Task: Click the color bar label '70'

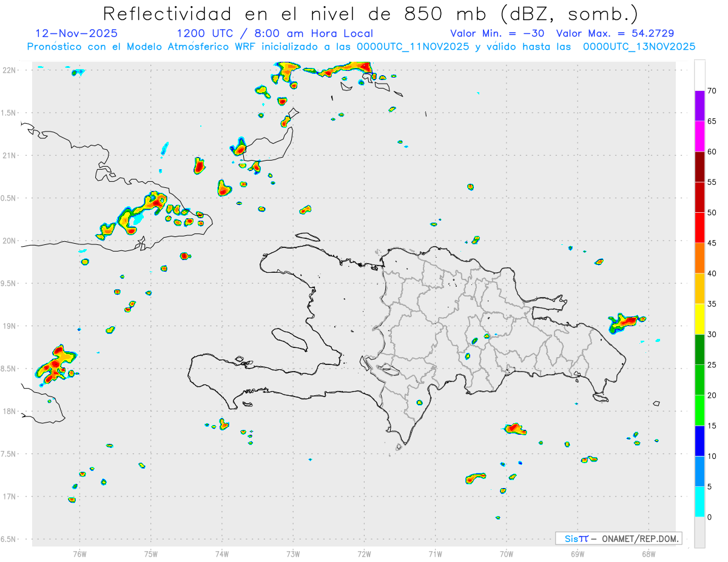Action: [x=712, y=91]
